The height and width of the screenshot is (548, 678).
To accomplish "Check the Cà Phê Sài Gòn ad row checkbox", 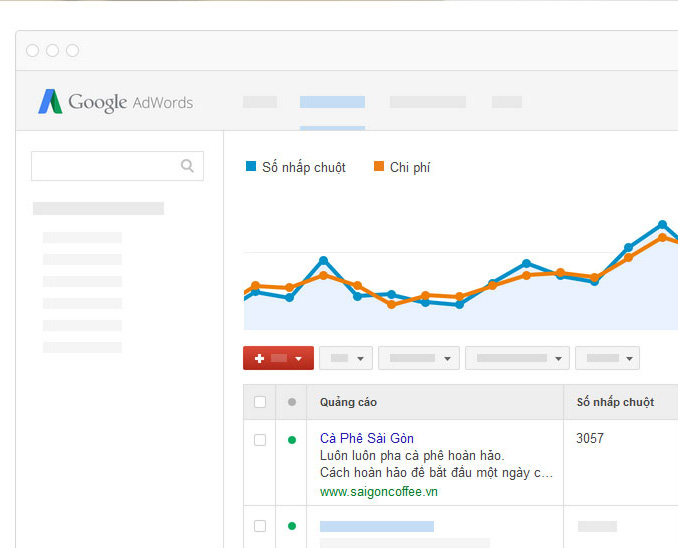I will (x=260, y=439).
